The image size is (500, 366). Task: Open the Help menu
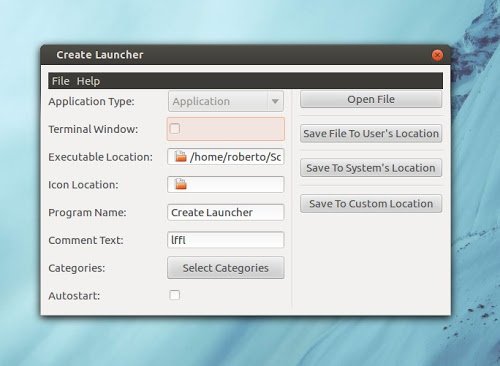[x=88, y=81]
